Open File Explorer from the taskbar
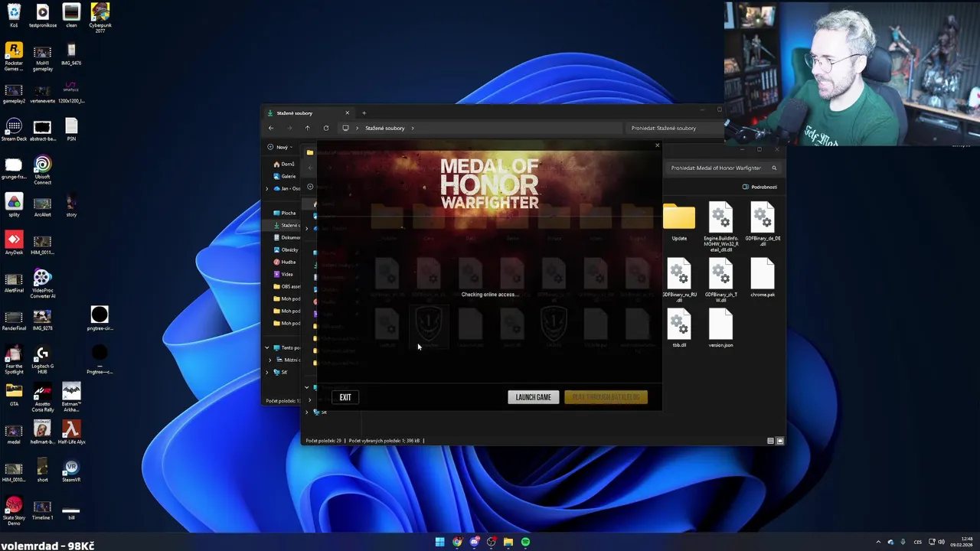This screenshot has width=980, height=551. click(x=508, y=542)
